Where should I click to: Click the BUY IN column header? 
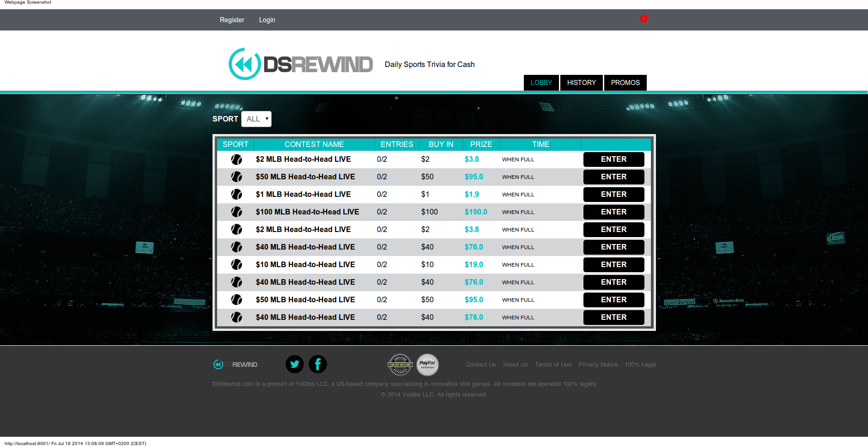click(441, 145)
